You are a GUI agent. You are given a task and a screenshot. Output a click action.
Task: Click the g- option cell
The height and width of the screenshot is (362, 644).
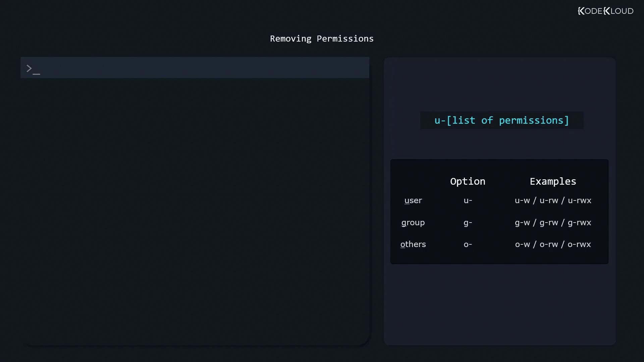click(468, 223)
